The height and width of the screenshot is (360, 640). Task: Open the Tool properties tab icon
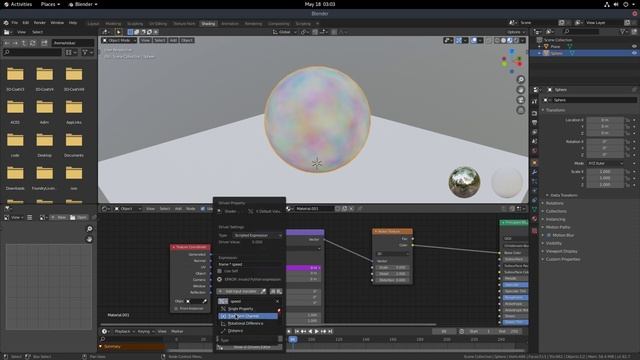pyautogui.click(x=534, y=101)
